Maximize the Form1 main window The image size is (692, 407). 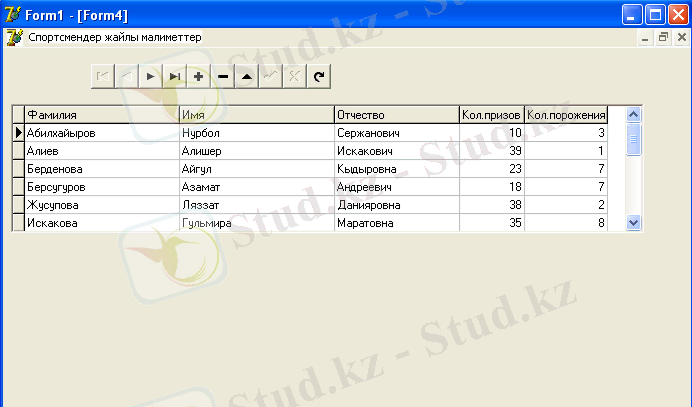click(655, 15)
